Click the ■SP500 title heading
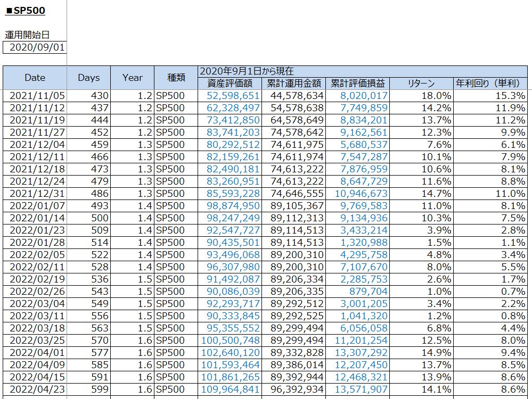 click(x=25, y=11)
